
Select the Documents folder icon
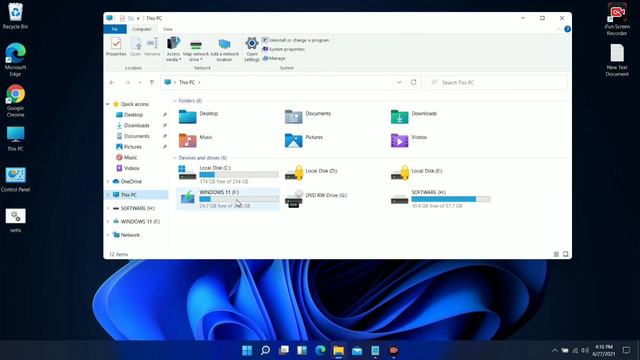pos(293,117)
